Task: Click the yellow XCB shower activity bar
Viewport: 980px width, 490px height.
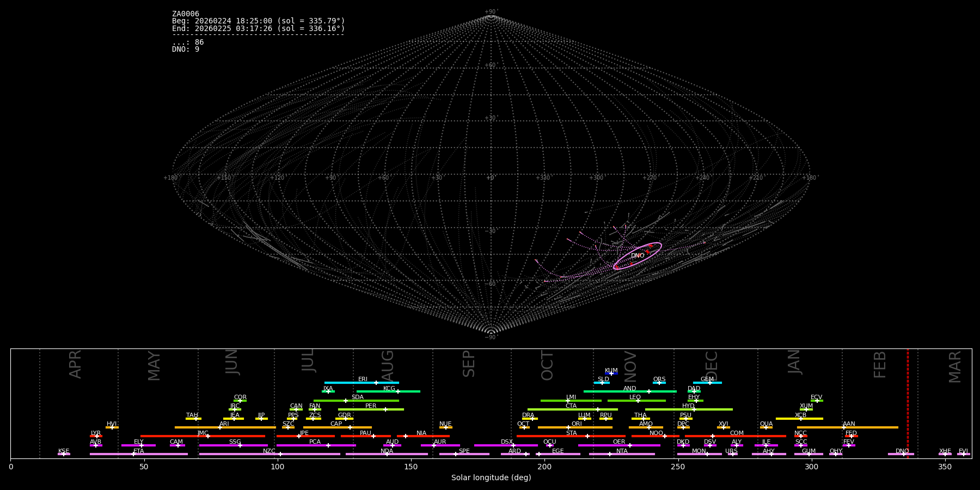Action: (x=799, y=419)
